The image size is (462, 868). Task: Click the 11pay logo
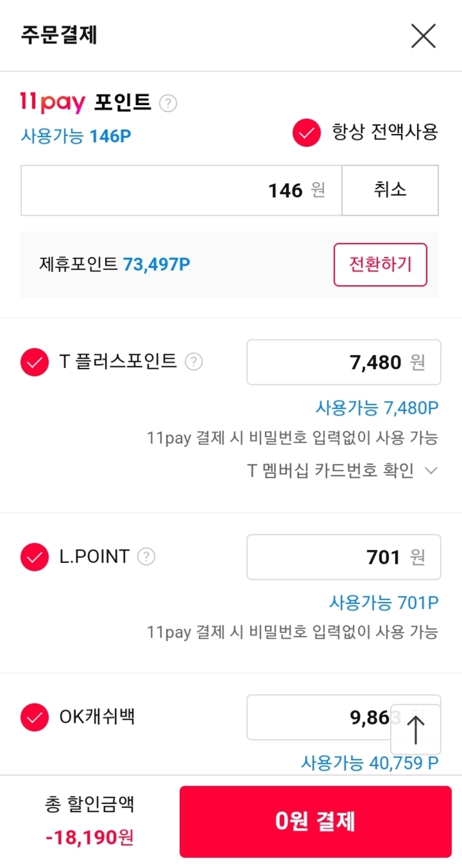(53, 103)
